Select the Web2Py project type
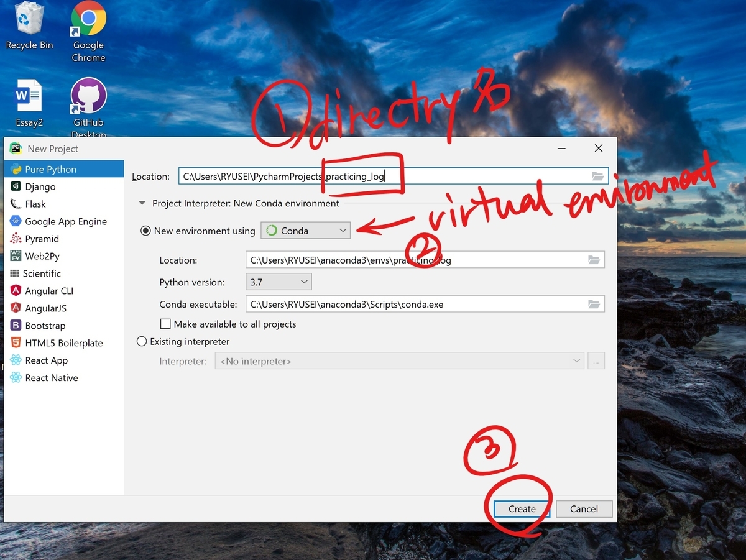 pyautogui.click(x=64, y=256)
